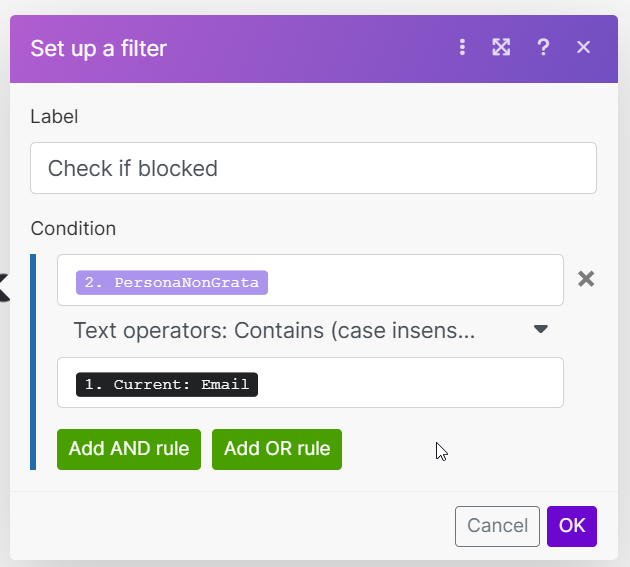Viewport: 630px width, 567px height.
Task: Open the Text operators dropdown
Action: click(x=274, y=330)
